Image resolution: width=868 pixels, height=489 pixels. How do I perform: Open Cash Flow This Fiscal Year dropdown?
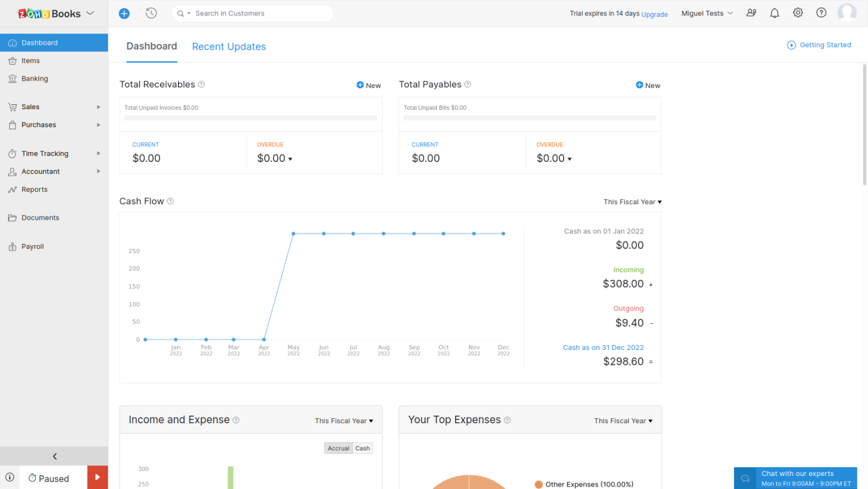632,202
